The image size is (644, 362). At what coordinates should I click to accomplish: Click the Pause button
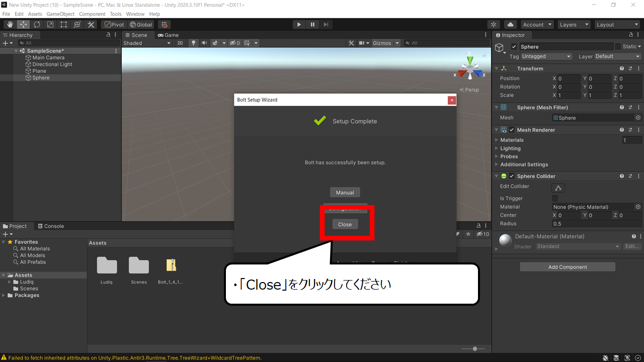tap(312, 25)
